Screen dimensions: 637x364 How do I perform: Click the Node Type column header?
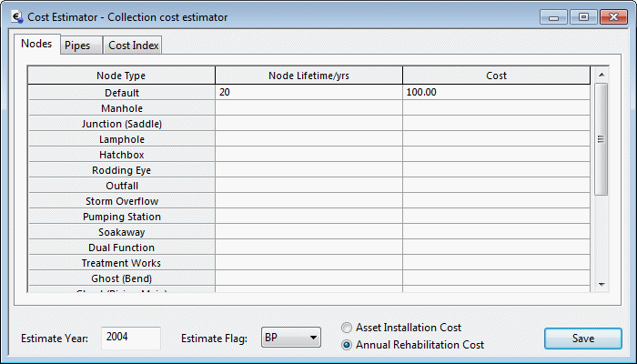(121, 76)
